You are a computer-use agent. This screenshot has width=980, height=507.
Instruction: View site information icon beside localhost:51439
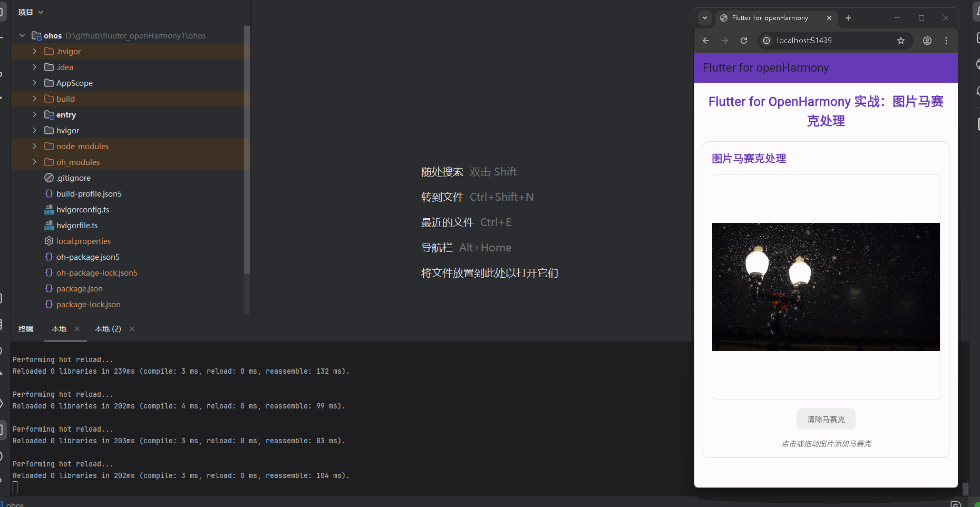click(765, 41)
